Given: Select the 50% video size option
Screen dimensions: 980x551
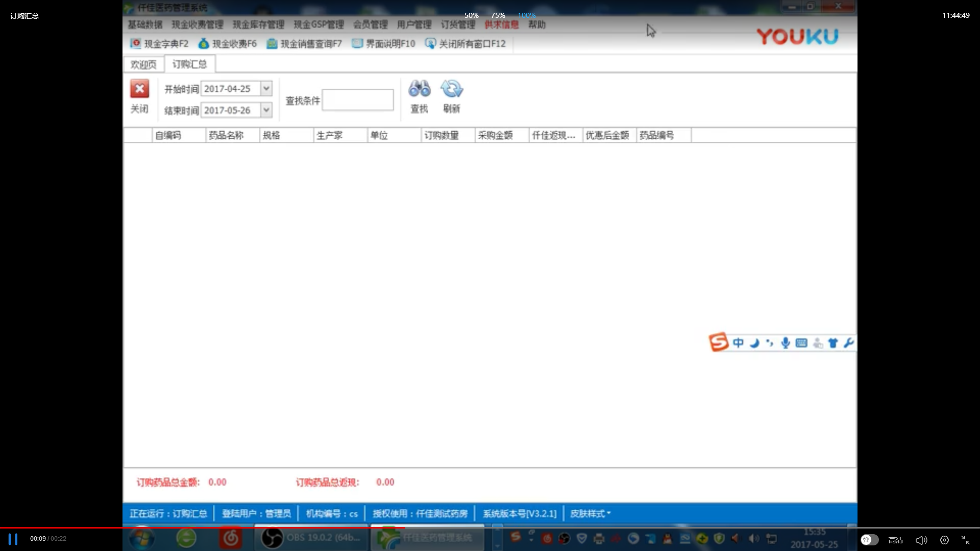Looking at the screenshot, I should 471,16.
